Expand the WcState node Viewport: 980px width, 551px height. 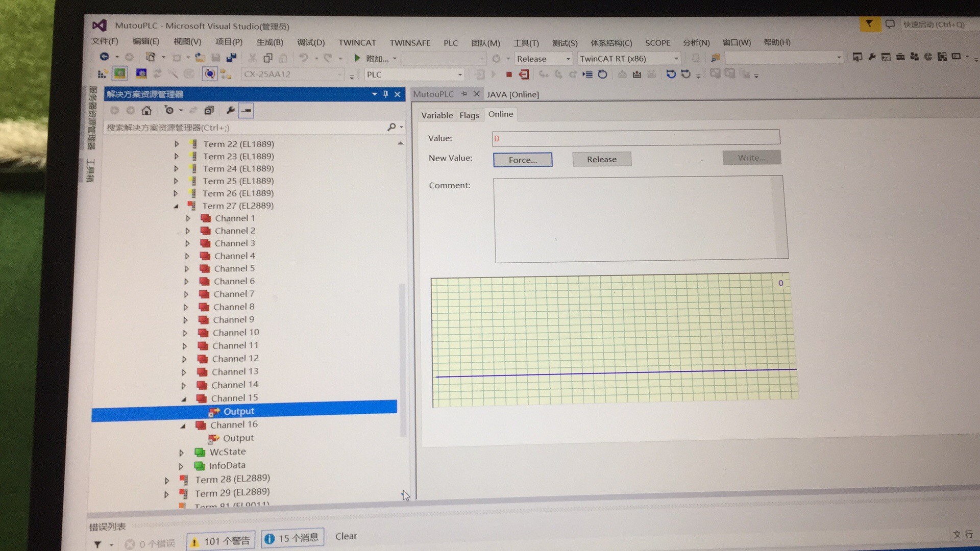point(181,453)
